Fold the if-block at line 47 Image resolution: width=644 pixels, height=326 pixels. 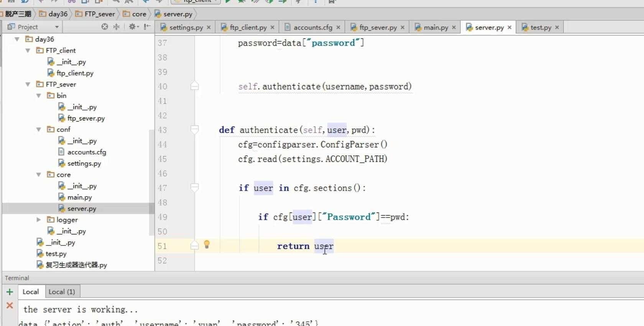click(195, 188)
